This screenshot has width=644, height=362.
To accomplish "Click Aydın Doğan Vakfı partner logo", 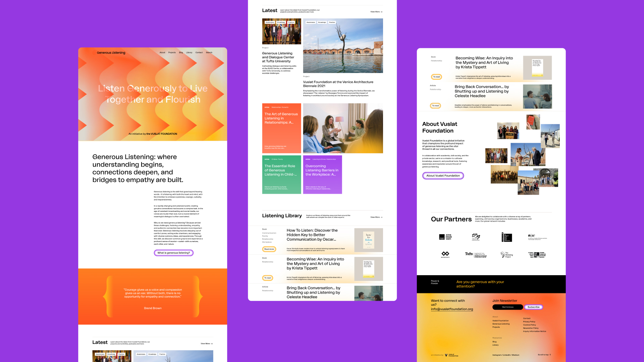I will [445, 237].
